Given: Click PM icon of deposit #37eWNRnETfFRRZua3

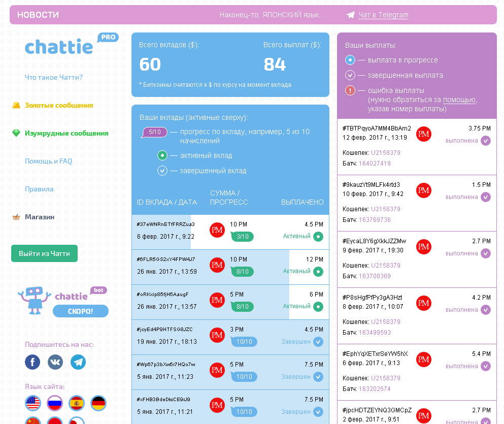Looking at the screenshot, I should point(217,230).
